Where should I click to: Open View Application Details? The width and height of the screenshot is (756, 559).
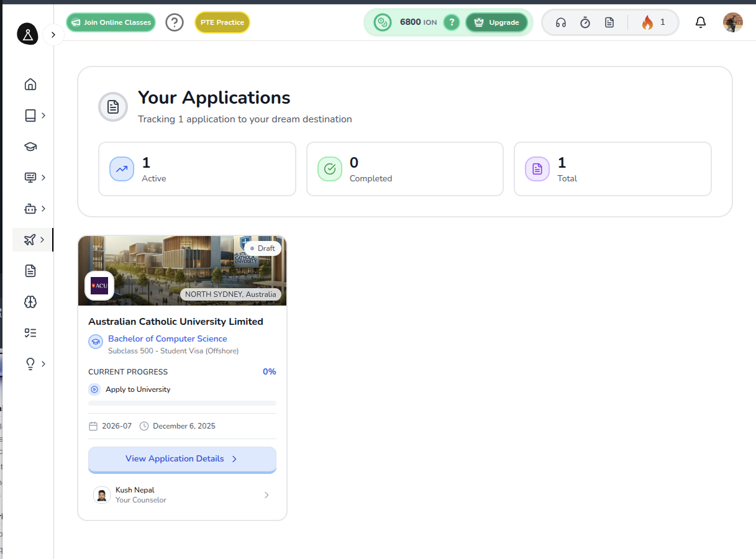tap(182, 459)
